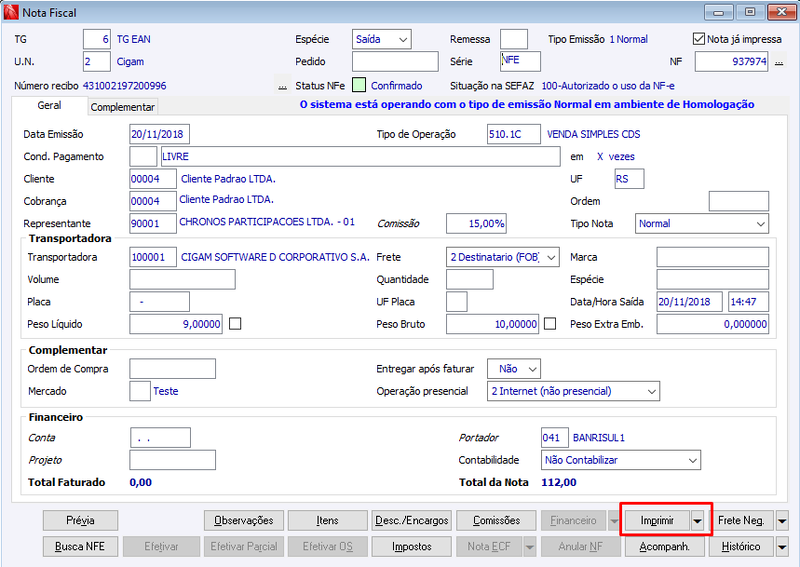Image resolution: width=800 pixels, height=567 pixels.
Task: Click the Transportadora code field
Action: pos(153,257)
